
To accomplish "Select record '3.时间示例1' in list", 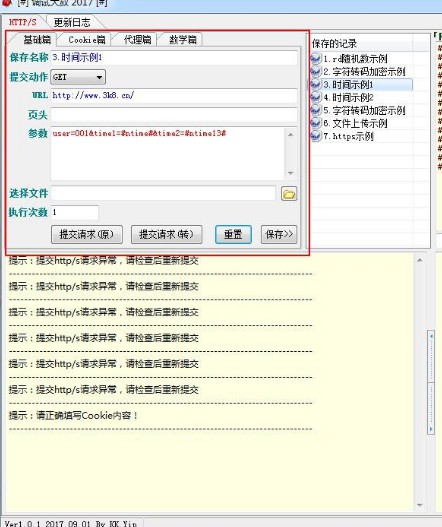I will (348, 85).
